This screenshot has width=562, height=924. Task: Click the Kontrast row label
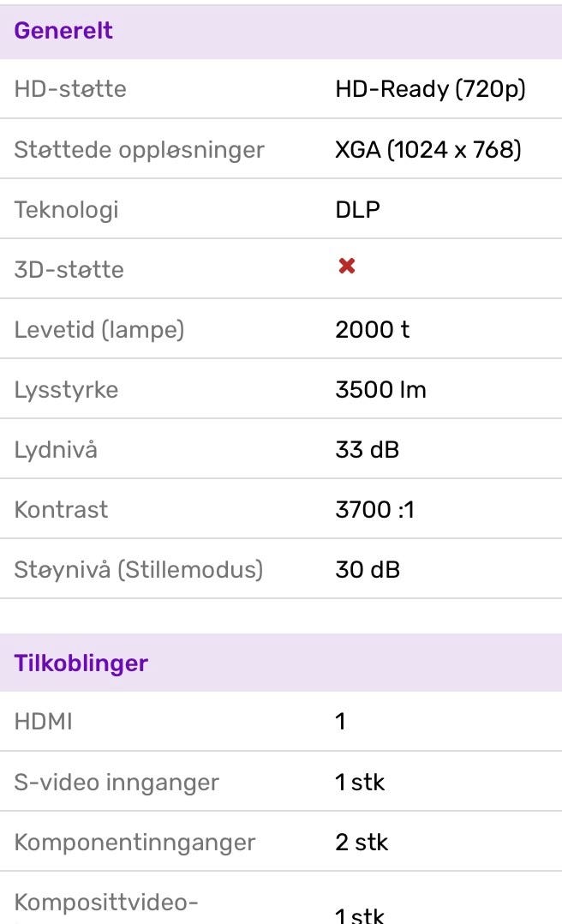[62, 510]
